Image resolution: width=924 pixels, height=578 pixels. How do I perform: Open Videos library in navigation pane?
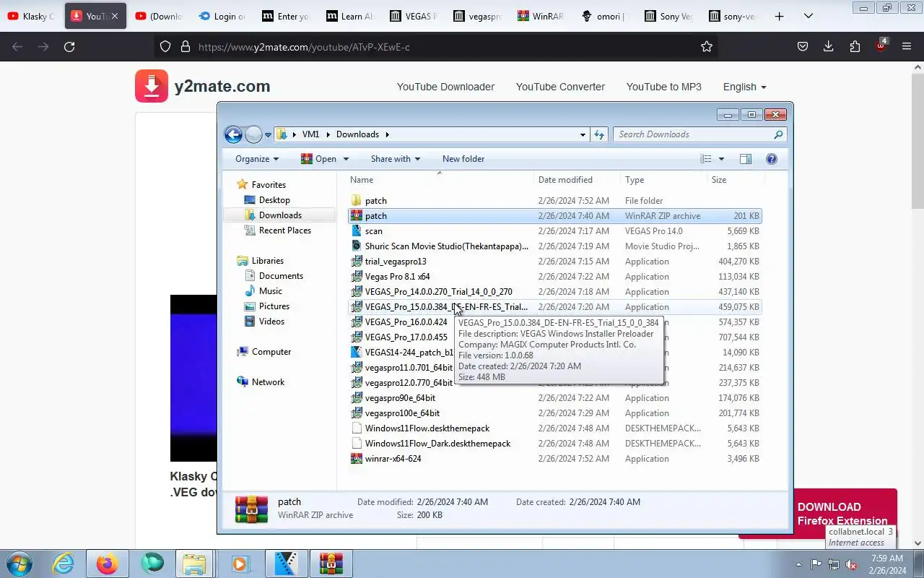[271, 322]
